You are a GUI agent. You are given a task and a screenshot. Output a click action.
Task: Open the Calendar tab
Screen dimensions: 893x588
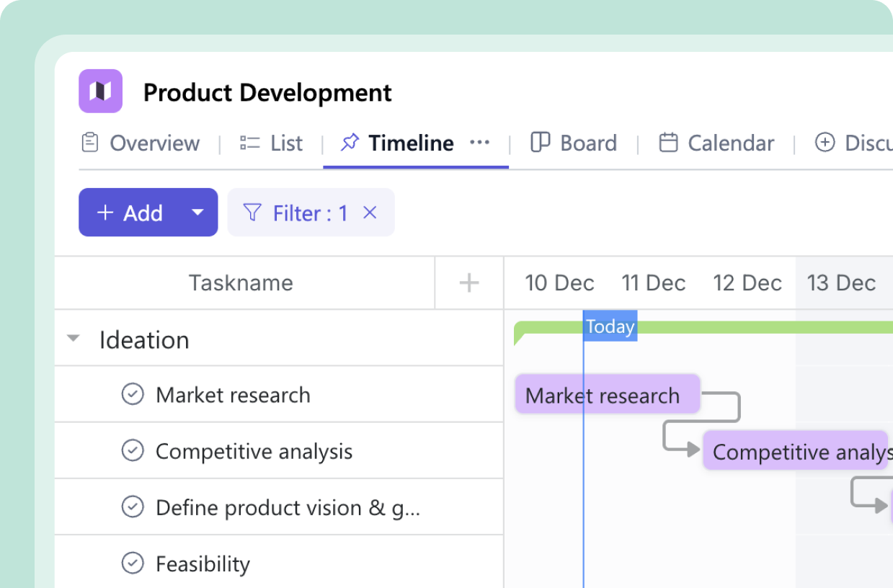tap(731, 143)
